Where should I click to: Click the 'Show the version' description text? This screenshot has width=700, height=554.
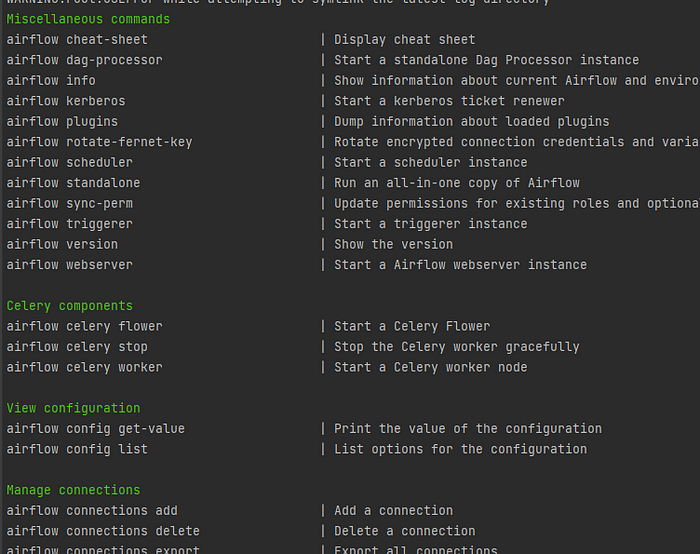click(x=393, y=245)
